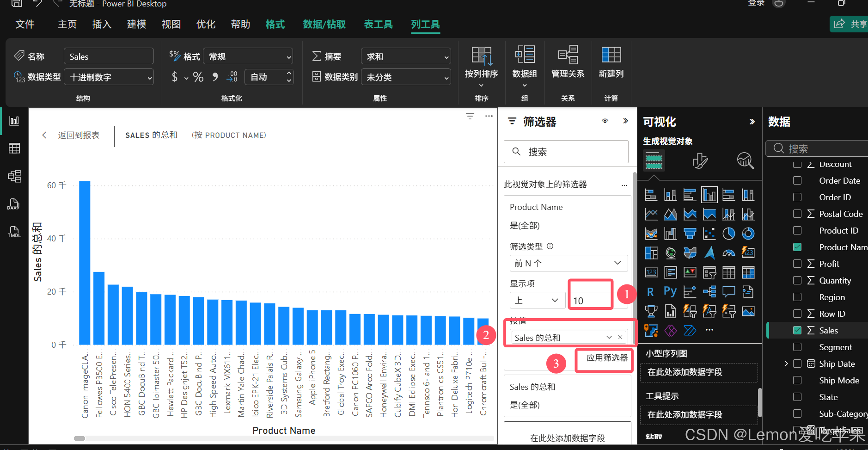
Task: Check the State field checkbox
Action: [797, 397]
